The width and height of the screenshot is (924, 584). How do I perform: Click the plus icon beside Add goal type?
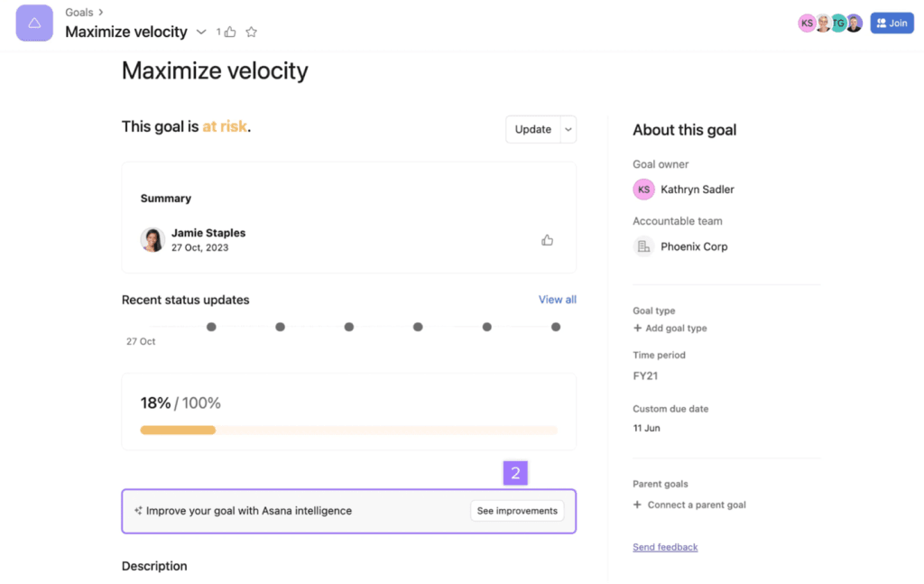pos(638,329)
